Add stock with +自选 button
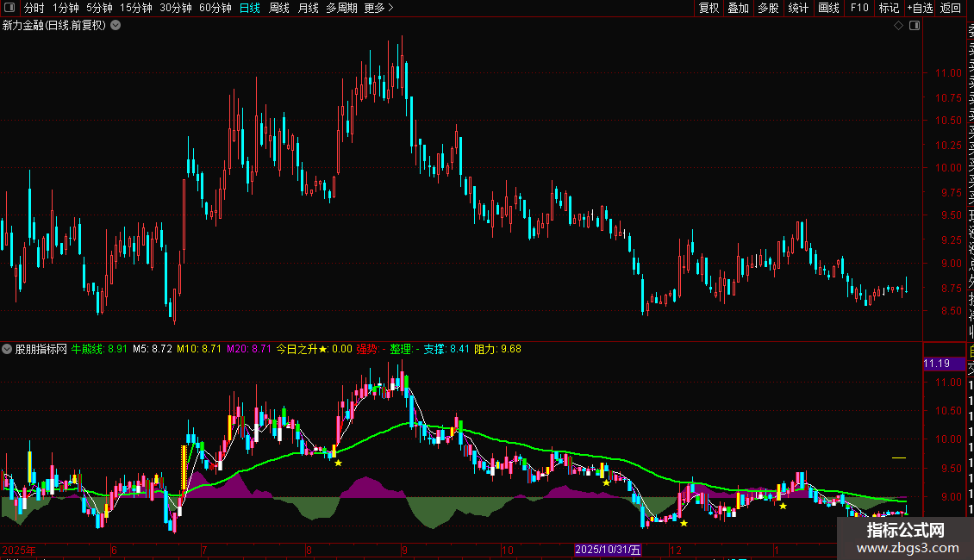The height and width of the screenshot is (560, 974). [920, 8]
